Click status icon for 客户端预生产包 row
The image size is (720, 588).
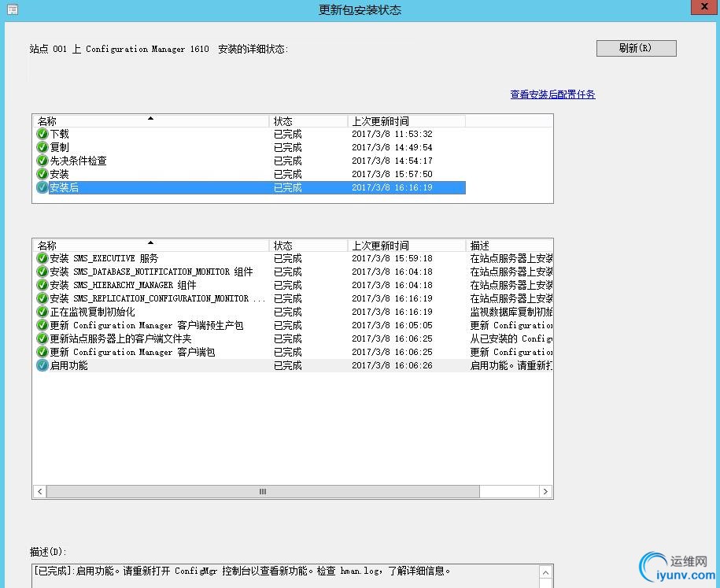point(42,325)
